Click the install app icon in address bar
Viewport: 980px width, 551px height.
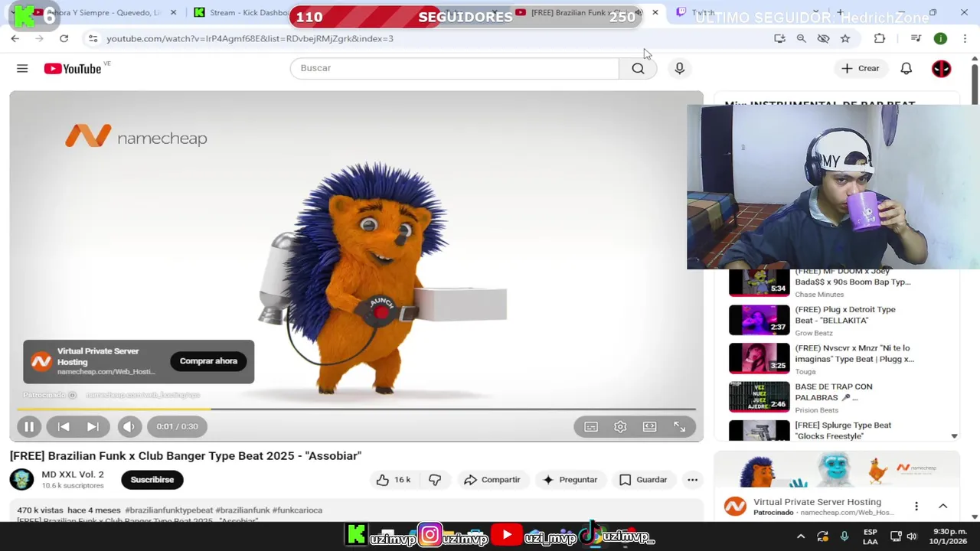pos(779,38)
